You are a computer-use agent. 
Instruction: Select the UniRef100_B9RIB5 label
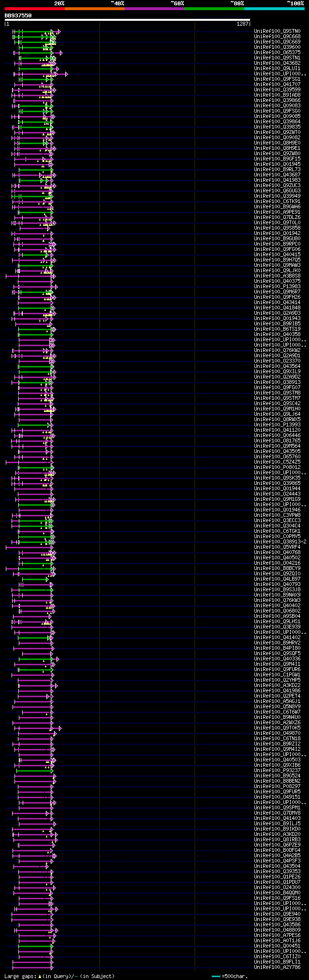click(277, 324)
